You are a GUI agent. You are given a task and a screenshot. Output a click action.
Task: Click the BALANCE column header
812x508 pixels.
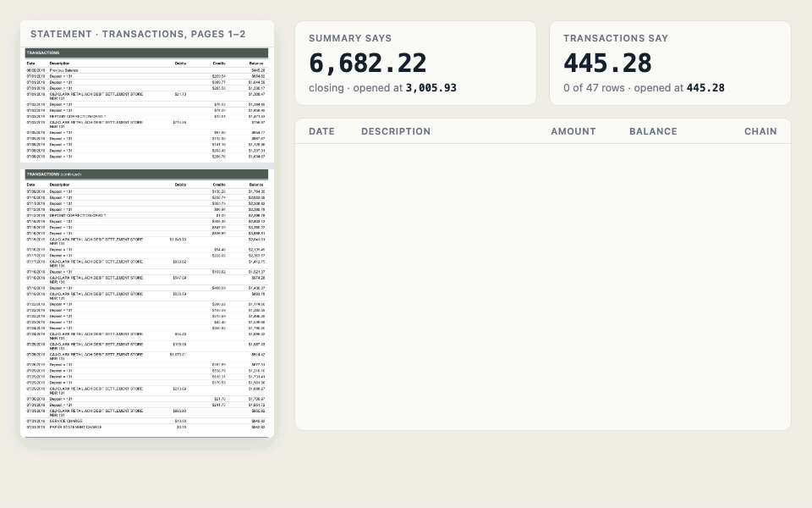coord(653,132)
